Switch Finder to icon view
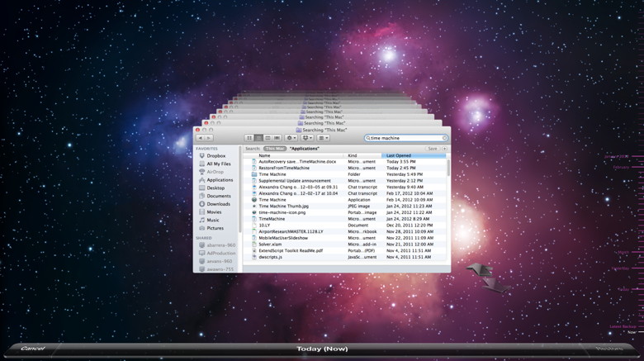Screen dimensions: 644x361 pyautogui.click(x=249, y=138)
